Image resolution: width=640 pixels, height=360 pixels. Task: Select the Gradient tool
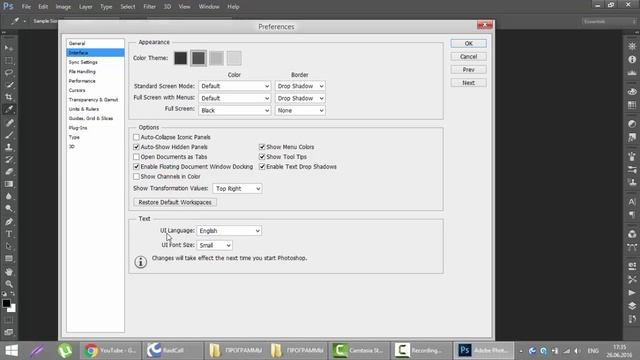[x=9, y=184]
